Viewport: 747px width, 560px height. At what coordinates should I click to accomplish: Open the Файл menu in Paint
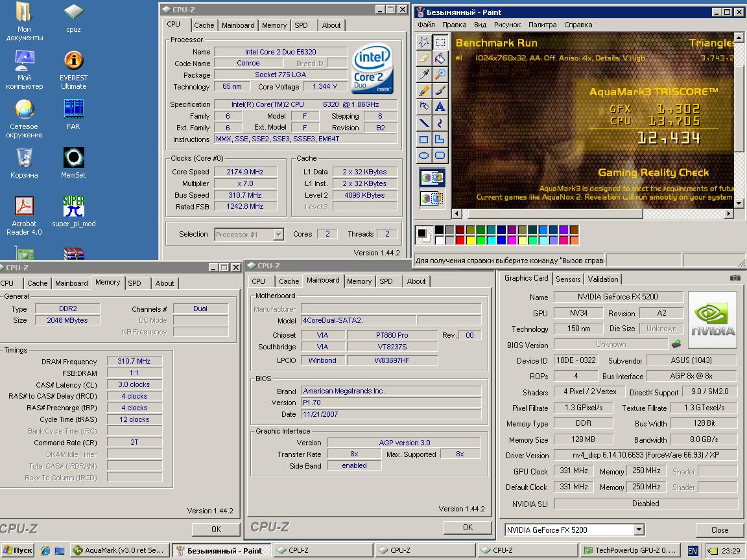(x=426, y=25)
